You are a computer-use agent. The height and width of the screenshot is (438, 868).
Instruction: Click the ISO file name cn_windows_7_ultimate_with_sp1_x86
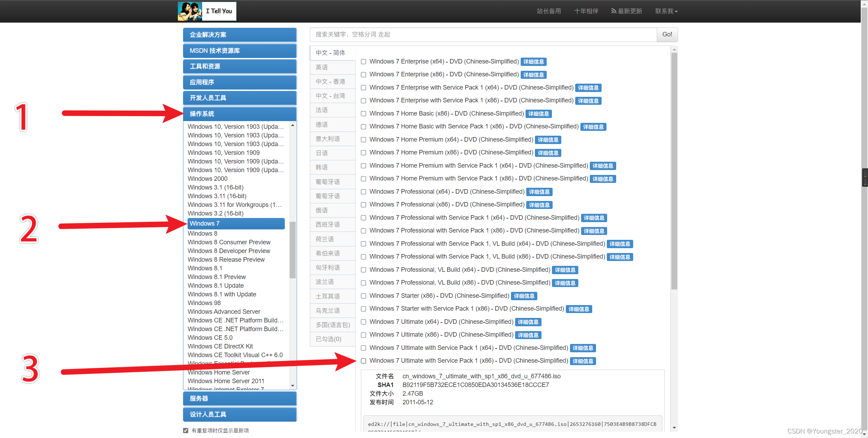[481, 376]
